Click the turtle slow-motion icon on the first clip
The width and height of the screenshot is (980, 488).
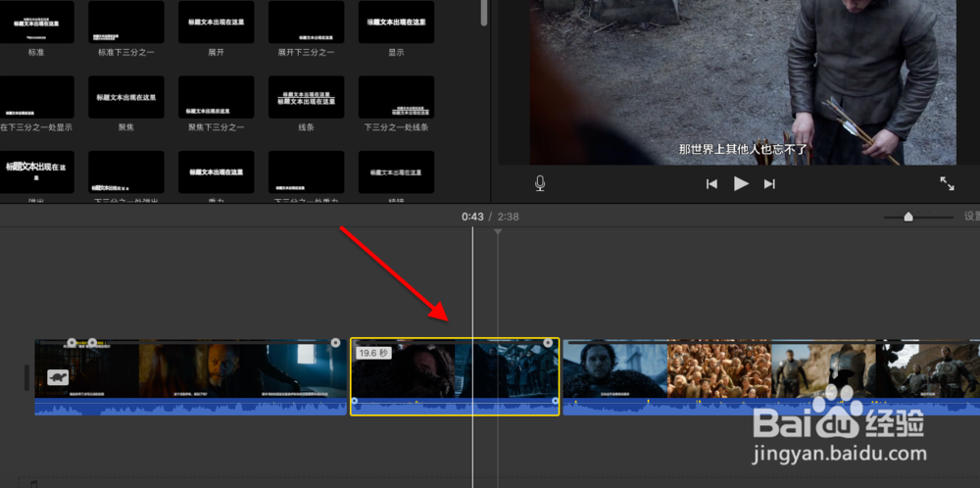[58, 377]
